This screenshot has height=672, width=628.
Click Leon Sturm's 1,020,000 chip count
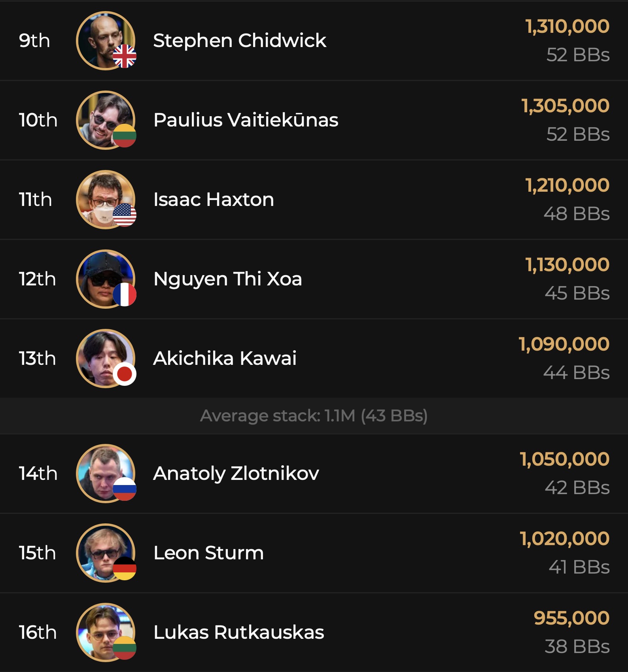564,538
